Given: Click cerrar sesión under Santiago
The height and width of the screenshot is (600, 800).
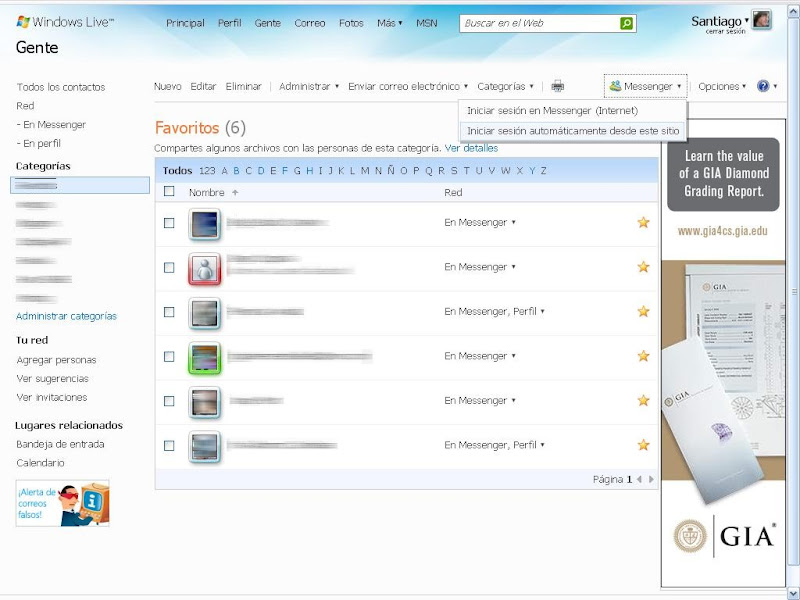Looking at the screenshot, I should (726, 32).
